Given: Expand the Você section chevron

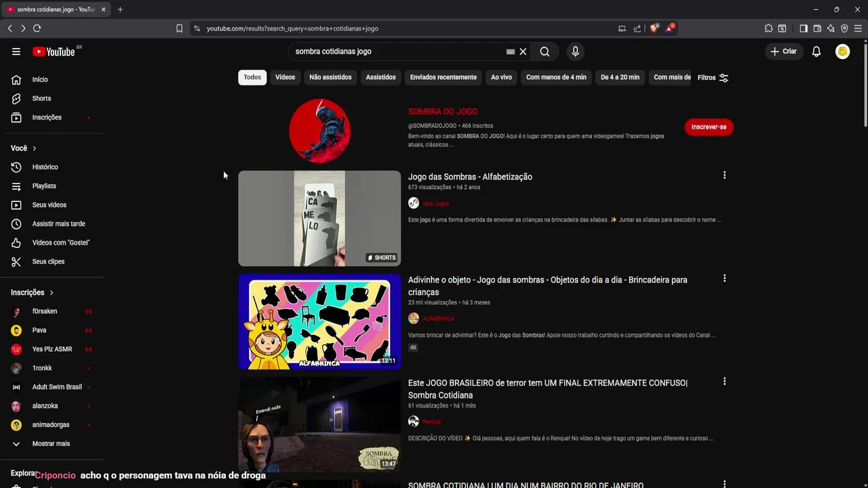Looking at the screenshot, I should coord(34,148).
